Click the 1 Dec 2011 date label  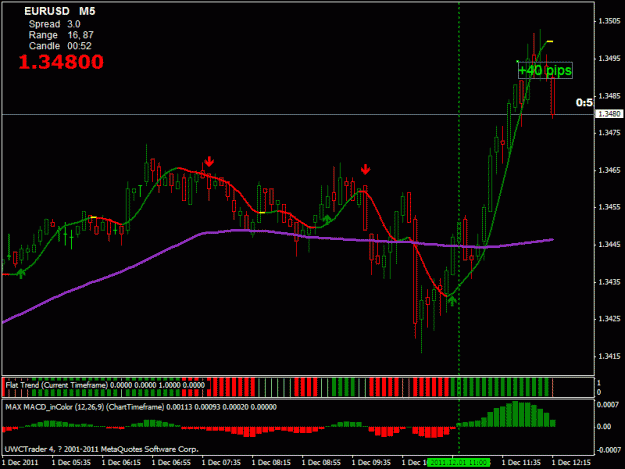20,463
